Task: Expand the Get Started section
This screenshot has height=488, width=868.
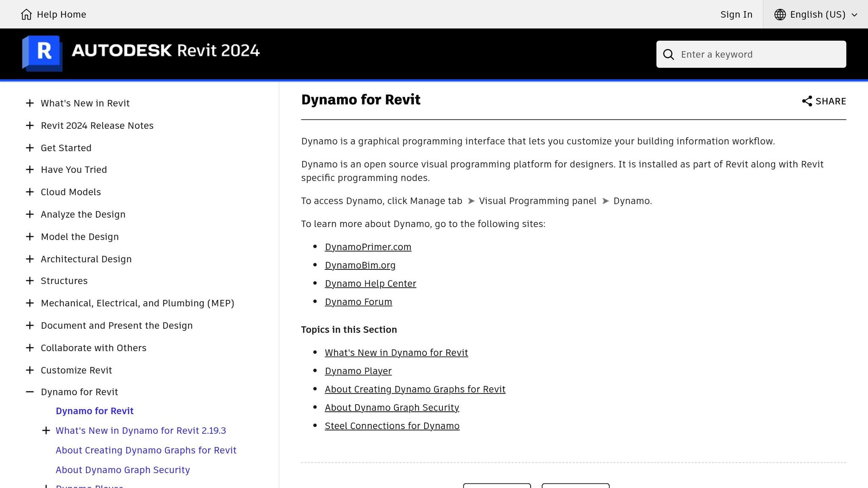Action: [x=30, y=148]
